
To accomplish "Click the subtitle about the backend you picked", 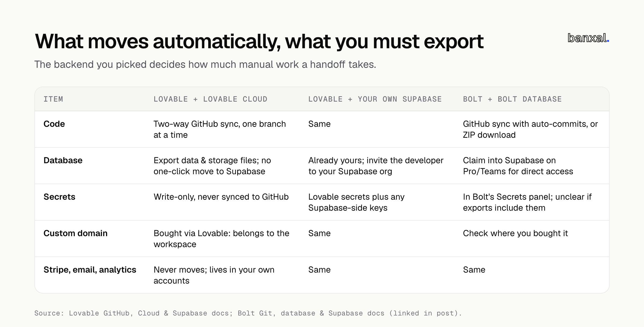I will tap(205, 64).
